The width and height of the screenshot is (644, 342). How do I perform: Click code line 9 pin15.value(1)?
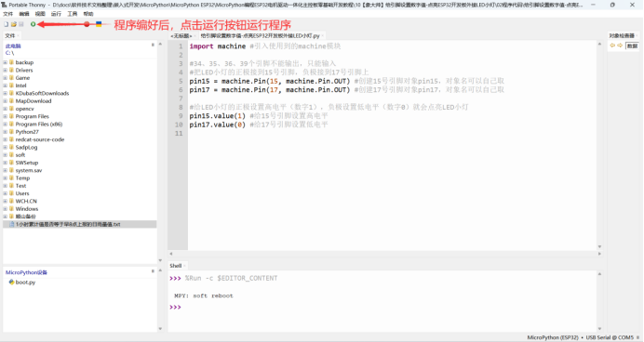pyautogui.click(x=217, y=115)
